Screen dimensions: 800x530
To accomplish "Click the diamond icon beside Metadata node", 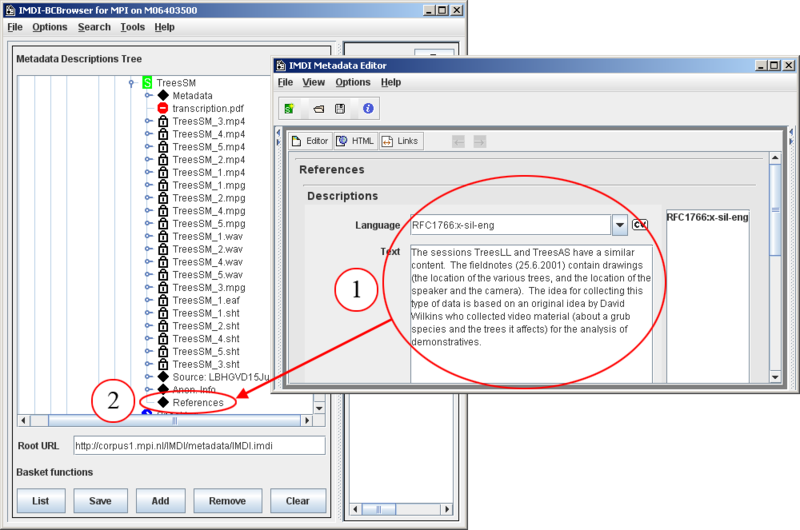I will [x=163, y=95].
